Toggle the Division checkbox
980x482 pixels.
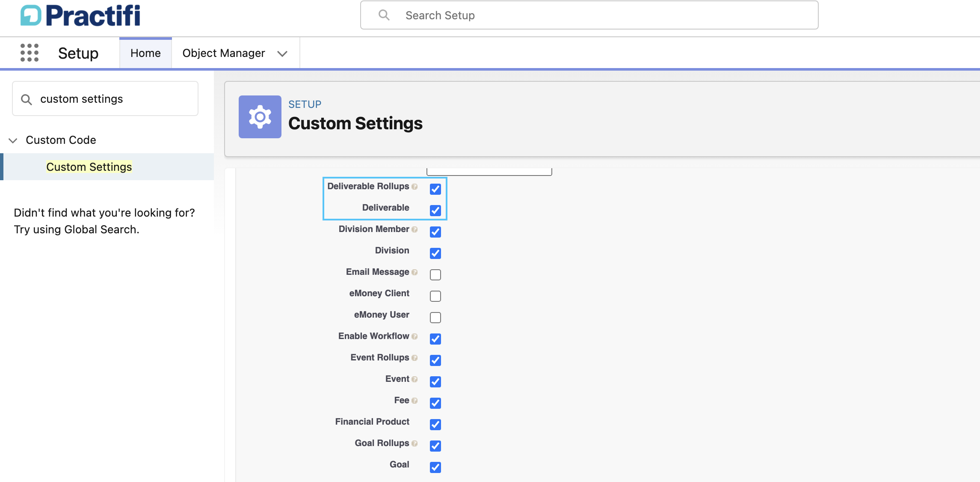point(435,253)
